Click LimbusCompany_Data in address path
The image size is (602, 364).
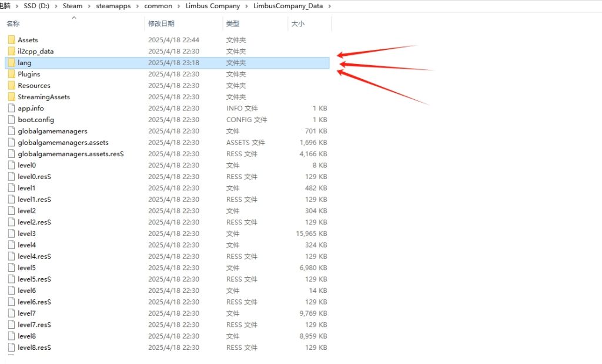[x=288, y=6]
